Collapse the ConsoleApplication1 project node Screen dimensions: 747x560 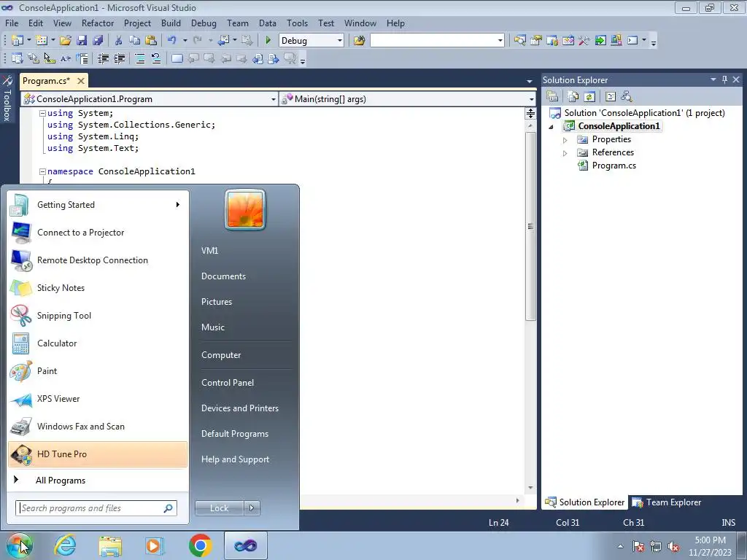click(551, 127)
